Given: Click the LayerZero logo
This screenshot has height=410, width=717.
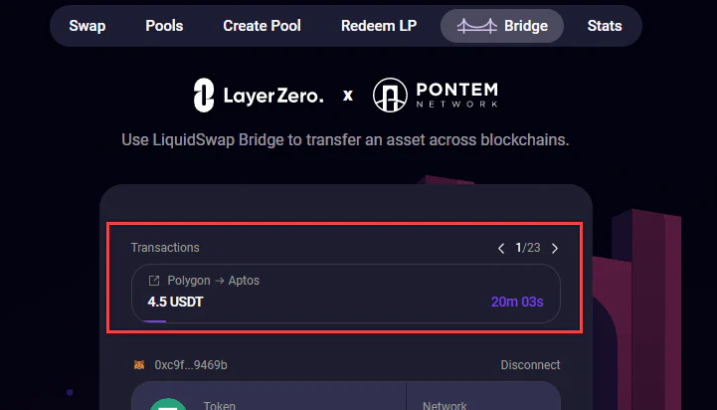Looking at the screenshot, I should click(x=258, y=95).
